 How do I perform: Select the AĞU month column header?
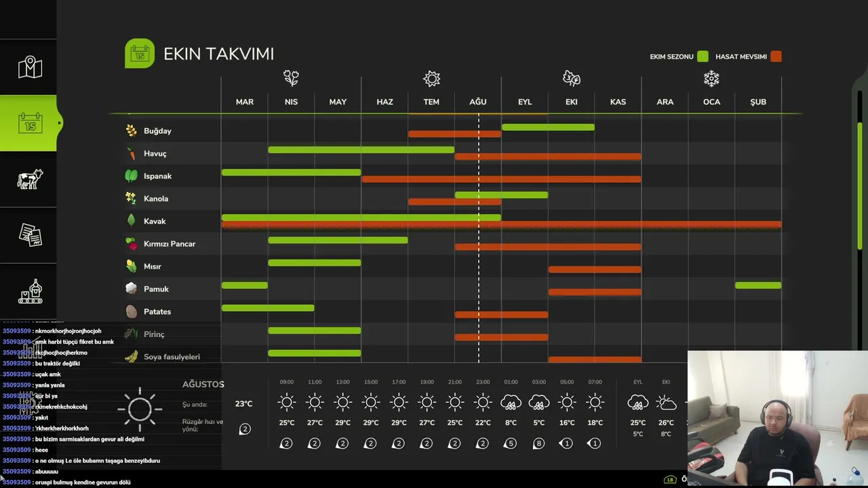coord(478,102)
